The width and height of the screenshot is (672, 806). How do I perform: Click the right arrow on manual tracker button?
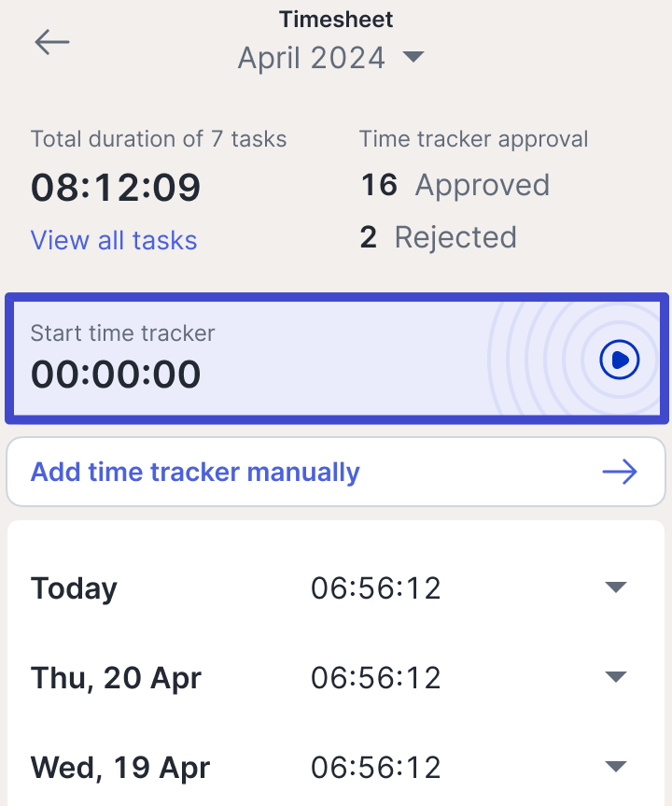(x=619, y=472)
